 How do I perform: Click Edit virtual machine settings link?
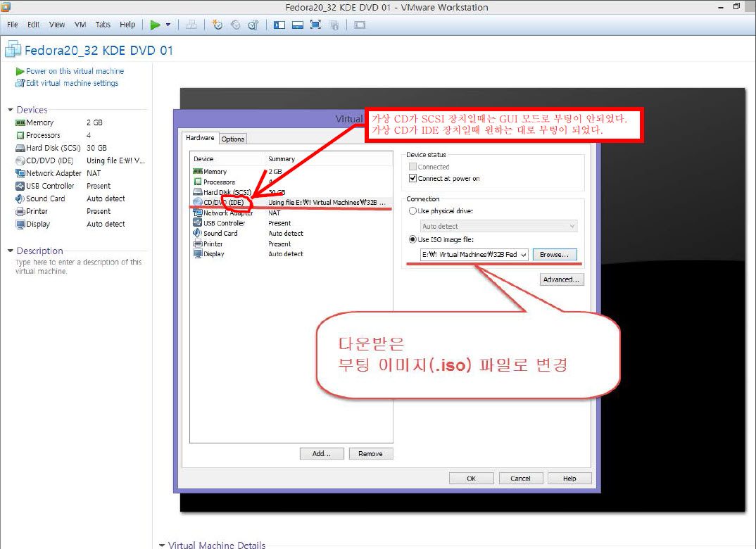coord(72,83)
